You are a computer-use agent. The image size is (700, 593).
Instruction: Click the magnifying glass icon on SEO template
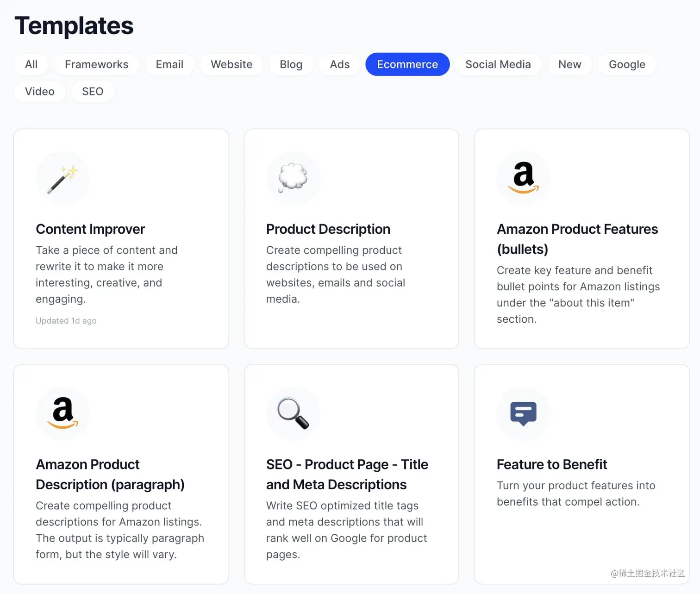point(293,413)
